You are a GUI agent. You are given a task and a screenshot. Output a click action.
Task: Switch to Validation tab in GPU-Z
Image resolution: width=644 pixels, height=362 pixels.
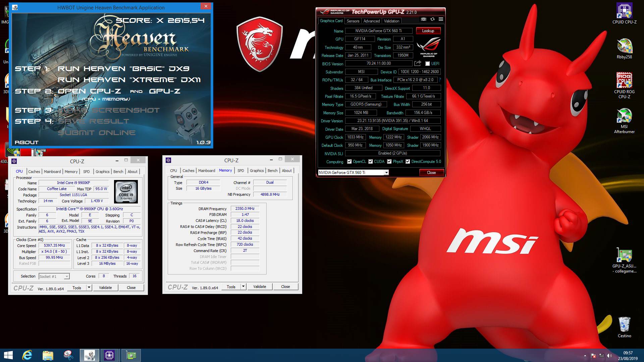pos(391,21)
